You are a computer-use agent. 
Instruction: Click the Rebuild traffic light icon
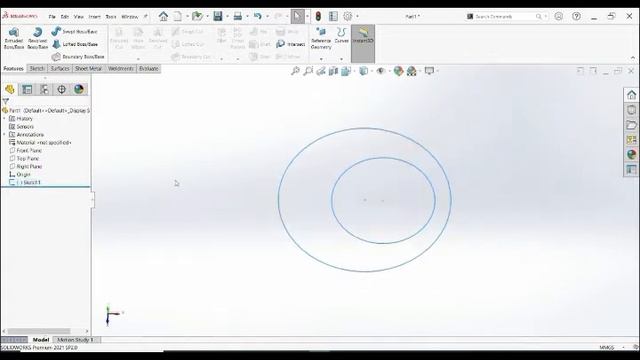(318, 16)
